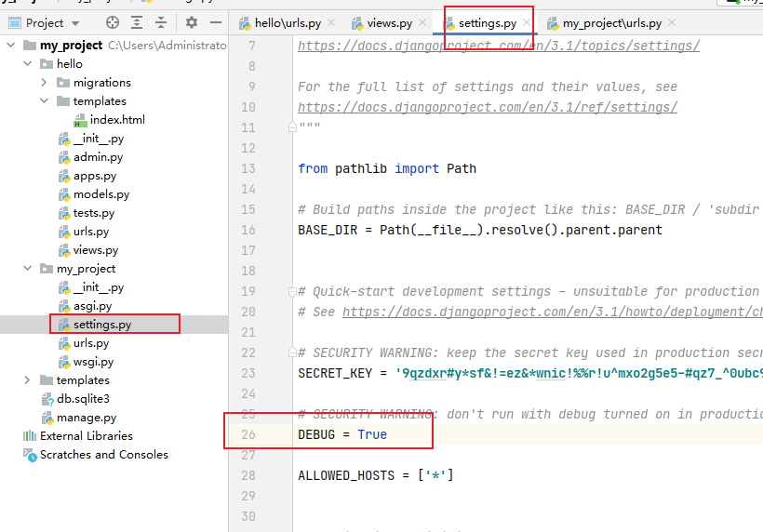The image size is (763, 532).
Task: Collapse the docstring fold marker at line 11
Action: pyautogui.click(x=292, y=127)
